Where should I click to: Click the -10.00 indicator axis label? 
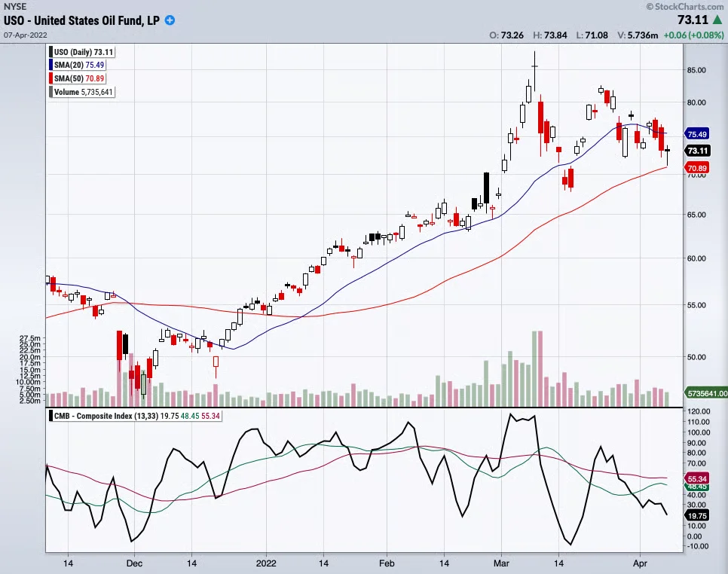(x=699, y=546)
